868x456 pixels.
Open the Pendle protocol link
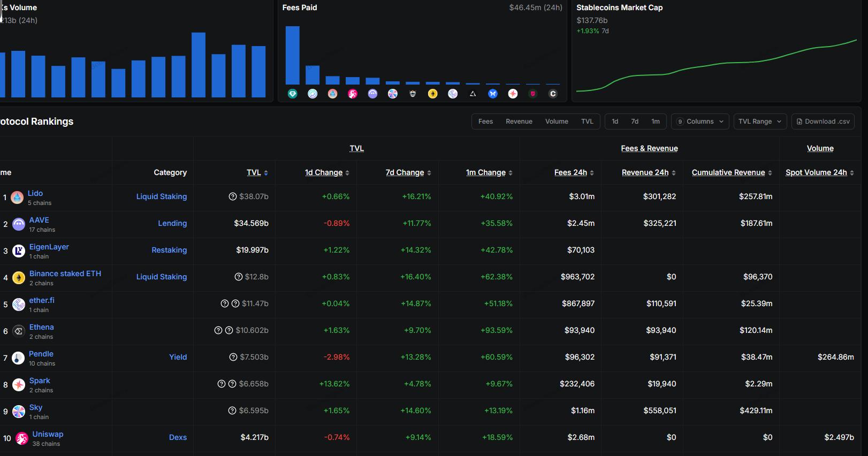41,354
